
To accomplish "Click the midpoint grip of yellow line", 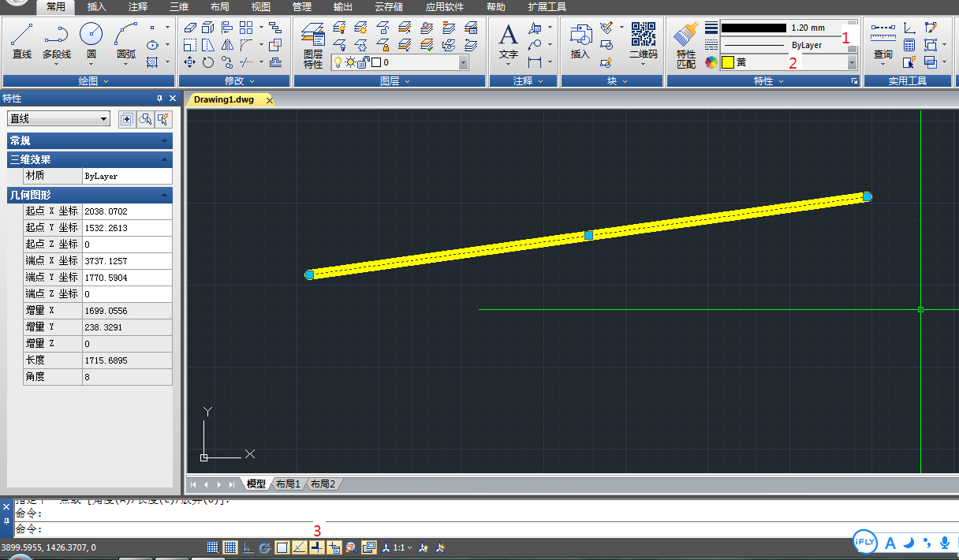I will pyautogui.click(x=588, y=235).
